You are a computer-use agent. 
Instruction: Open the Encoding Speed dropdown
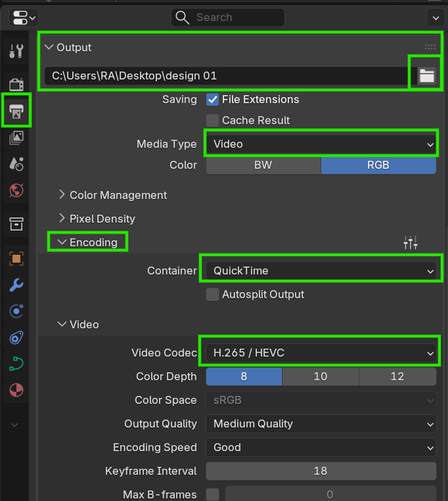pos(321,447)
